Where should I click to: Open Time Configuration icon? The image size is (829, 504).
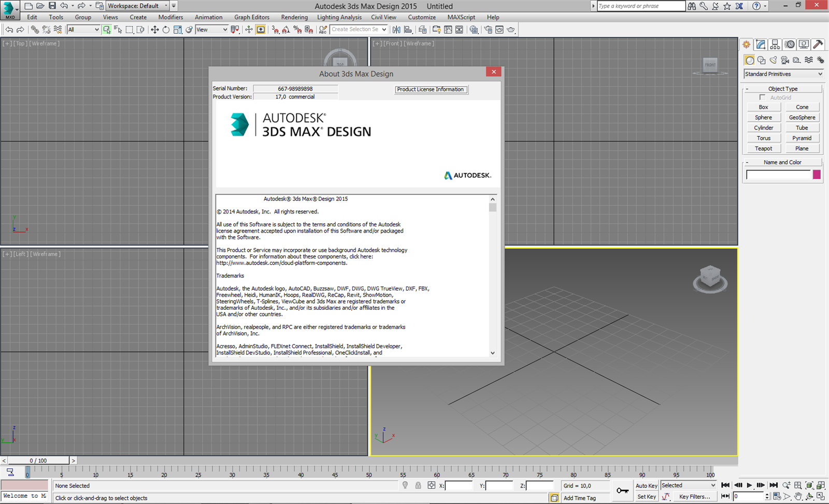pos(777,496)
